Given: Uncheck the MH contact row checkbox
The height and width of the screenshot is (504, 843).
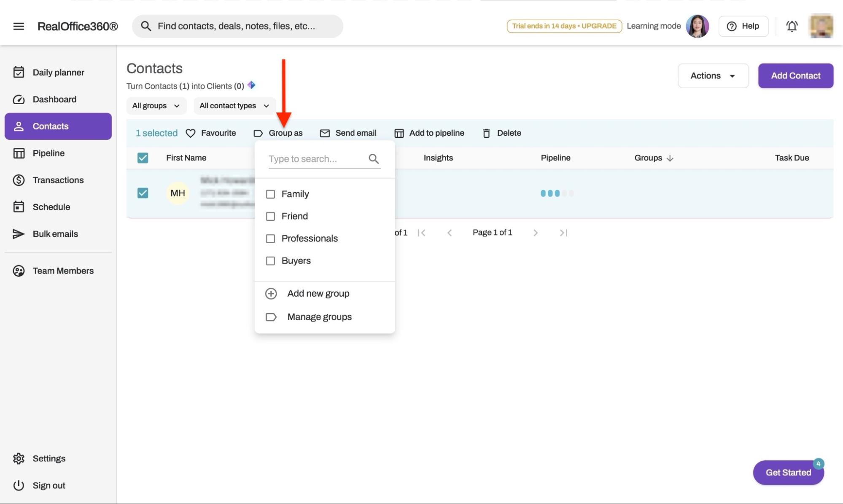Looking at the screenshot, I should [143, 193].
